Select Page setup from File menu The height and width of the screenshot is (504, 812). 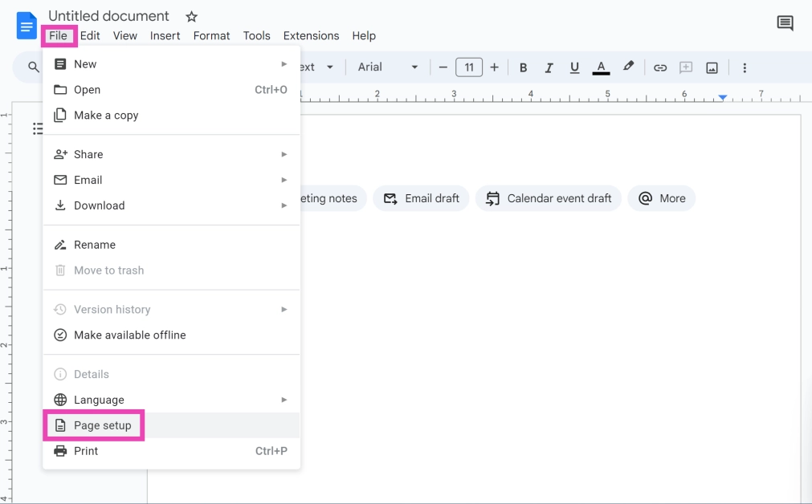102,425
